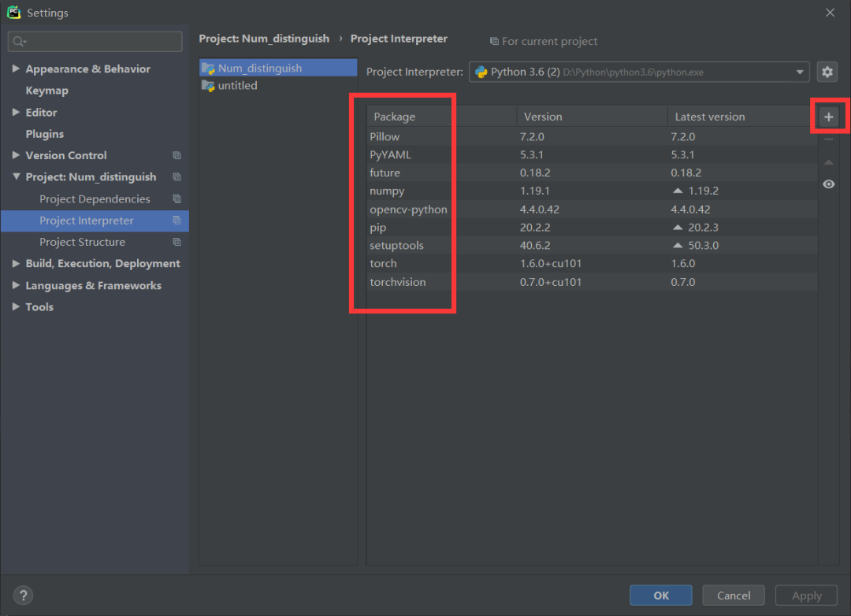
Task: Click the add package plus icon
Action: click(828, 117)
